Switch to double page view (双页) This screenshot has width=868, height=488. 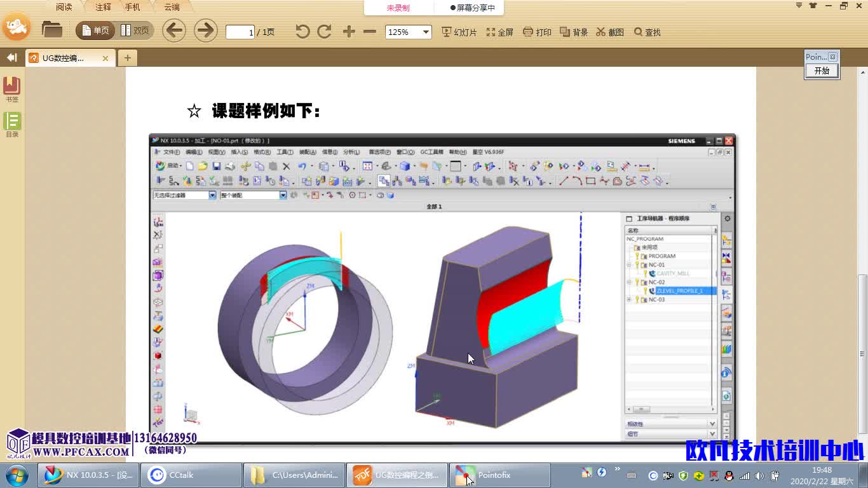pyautogui.click(x=135, y=30)
